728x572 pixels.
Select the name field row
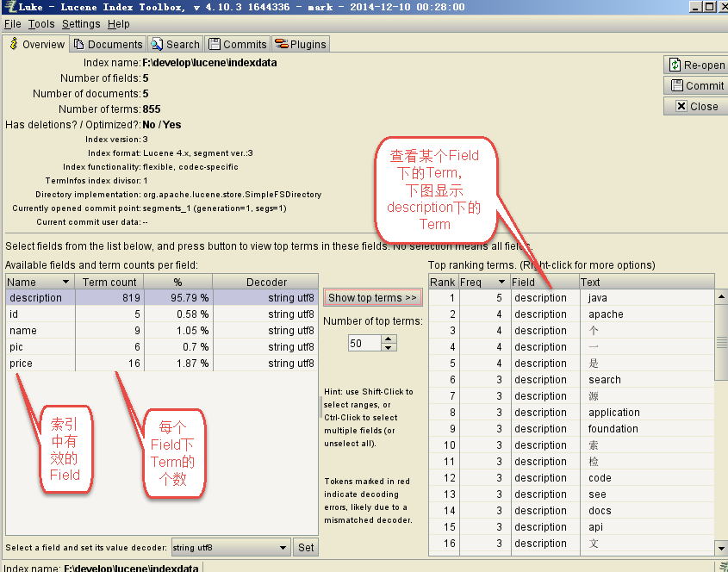162,331
